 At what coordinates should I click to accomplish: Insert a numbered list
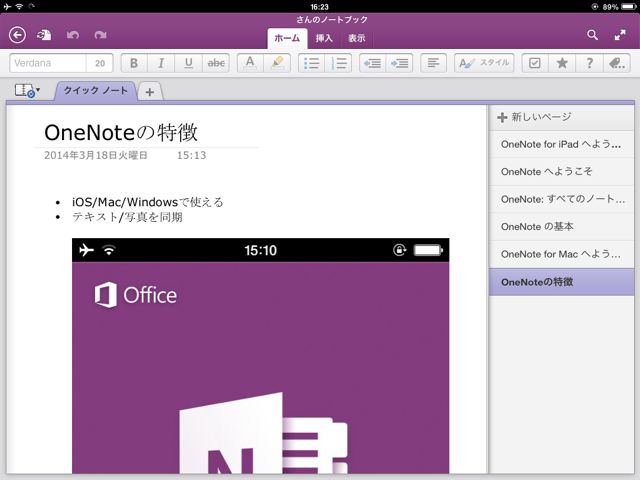pos(338,63)
